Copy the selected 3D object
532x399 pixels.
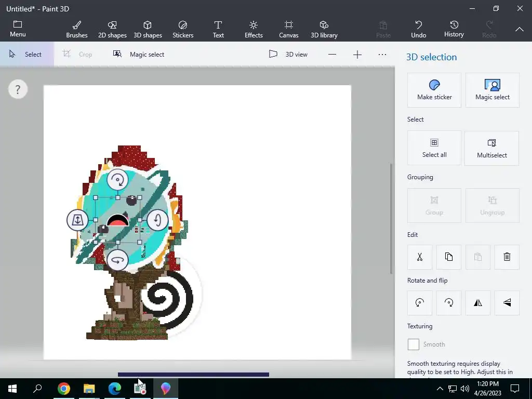448,257
